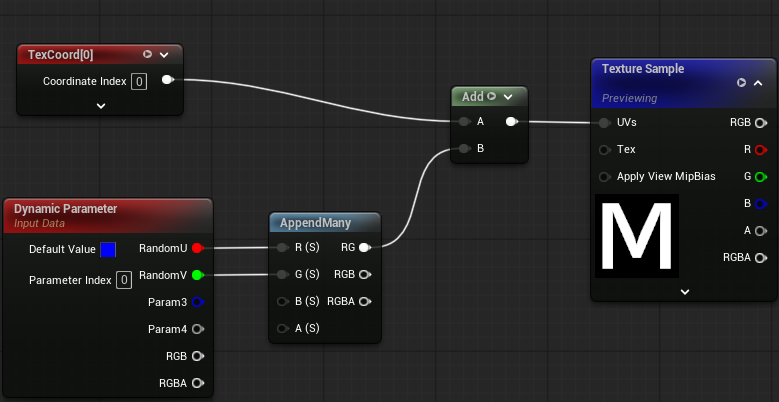Click the RandomU red output pin
The image size is (779, 402).
[197, 248]
